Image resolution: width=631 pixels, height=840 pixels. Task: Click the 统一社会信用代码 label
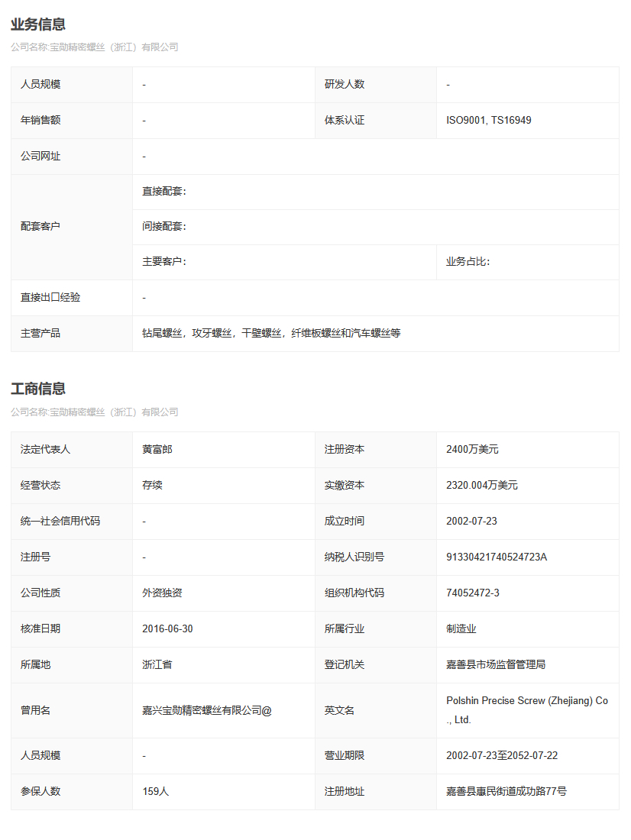(60, 522)
